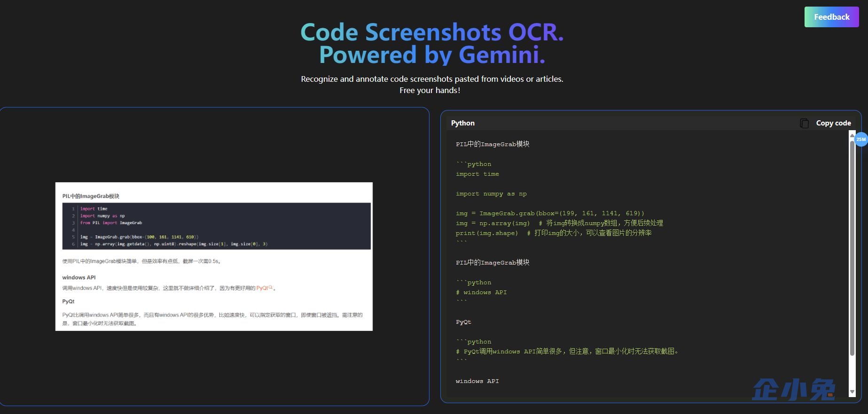The image size is (868, 414).
Task: Click the 'Code Screenshots OCR.' title
Action: point(432,32)
